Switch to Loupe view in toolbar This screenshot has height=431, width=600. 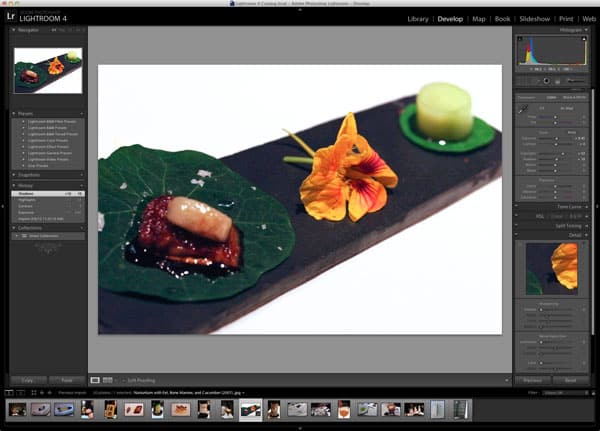[x=95, y=380]
